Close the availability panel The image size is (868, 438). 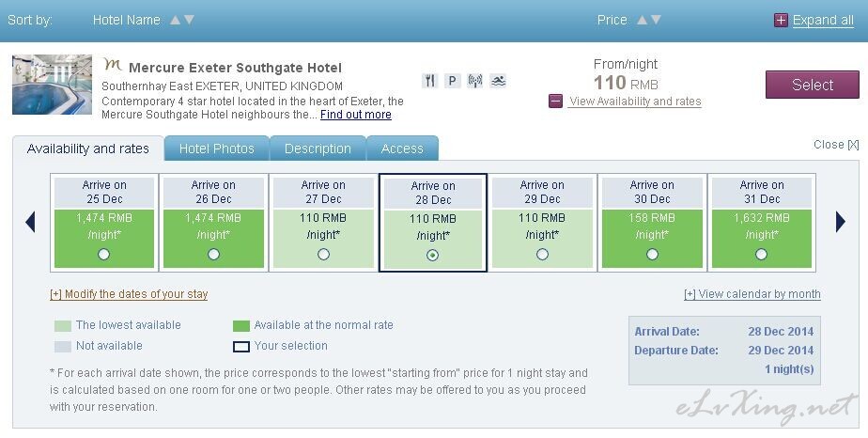click(x=836, y=145)
